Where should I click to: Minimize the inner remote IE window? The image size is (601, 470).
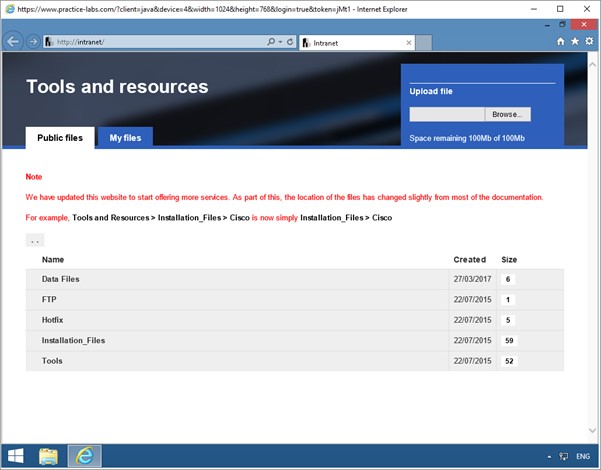[547, 25]
